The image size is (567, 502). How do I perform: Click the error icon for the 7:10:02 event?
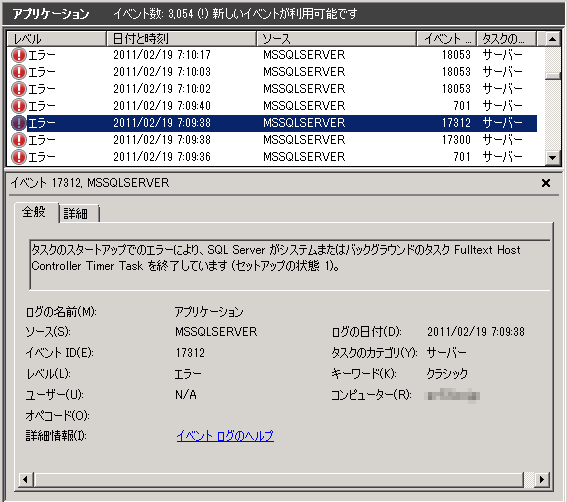tap(19, 89)
